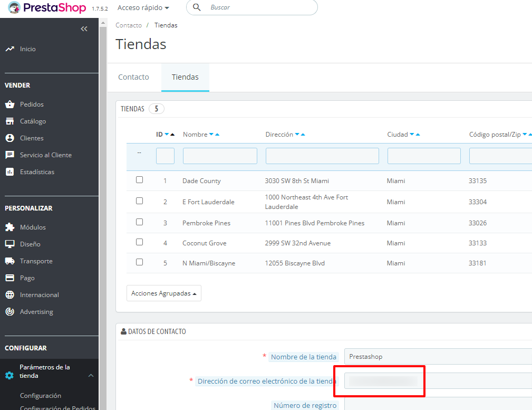Click the Nombre de la tienda input field
The width and height of the screenshot is (532, 410).
pyautogui.click(x=438, y=357)
